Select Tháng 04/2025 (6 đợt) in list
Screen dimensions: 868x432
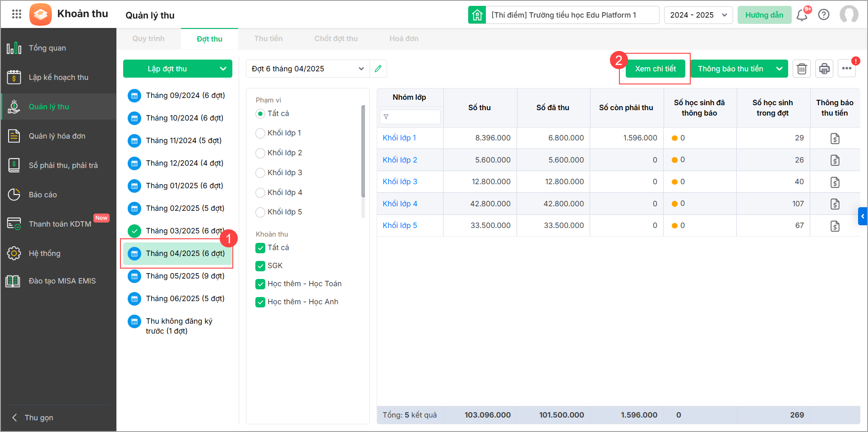coord(178,253)
